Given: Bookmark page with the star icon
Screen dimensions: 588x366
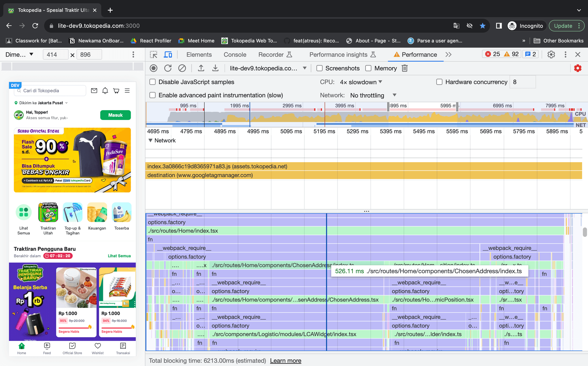Looking at the screenshot, I should pos(483,26).
